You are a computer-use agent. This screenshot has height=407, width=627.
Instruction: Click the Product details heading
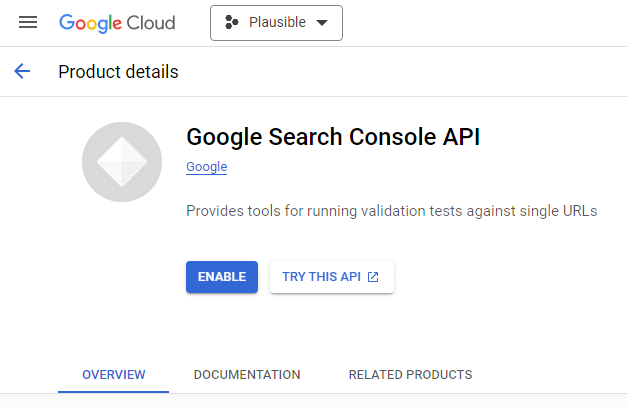point(118,72)
